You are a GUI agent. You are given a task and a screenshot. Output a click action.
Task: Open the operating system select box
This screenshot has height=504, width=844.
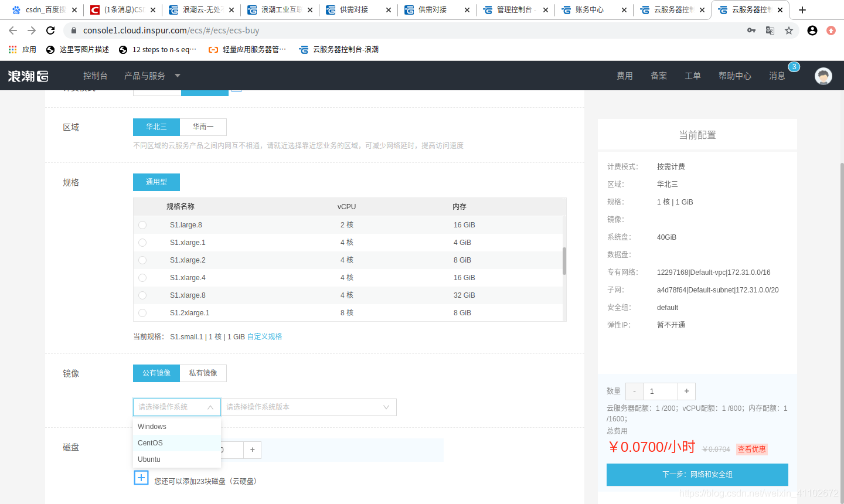coord(177,407)
